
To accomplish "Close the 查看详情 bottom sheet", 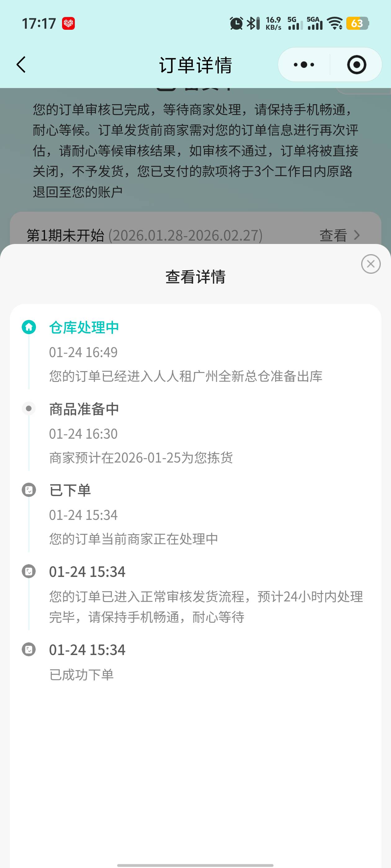I will point(371,264).
